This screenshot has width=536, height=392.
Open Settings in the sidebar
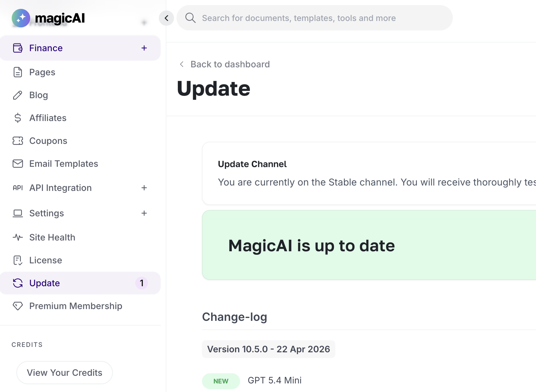pyautogui.click(x=80, y=213)
